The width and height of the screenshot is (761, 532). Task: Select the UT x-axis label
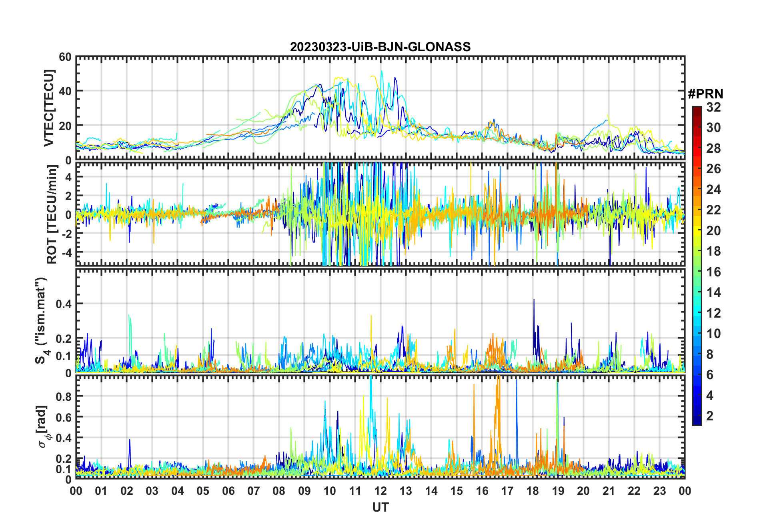pyautogui.click(x=380, y=508)
